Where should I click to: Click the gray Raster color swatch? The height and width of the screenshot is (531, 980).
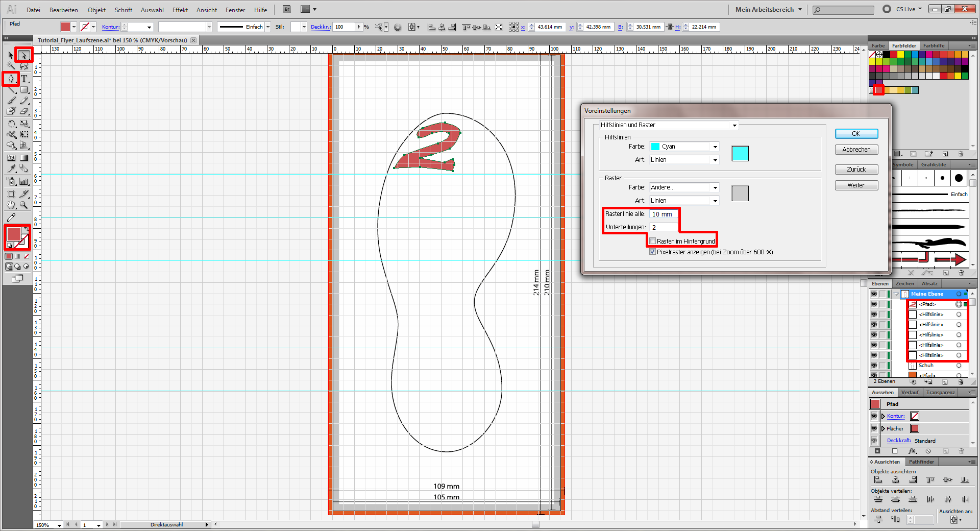click(x=740, y=194)
